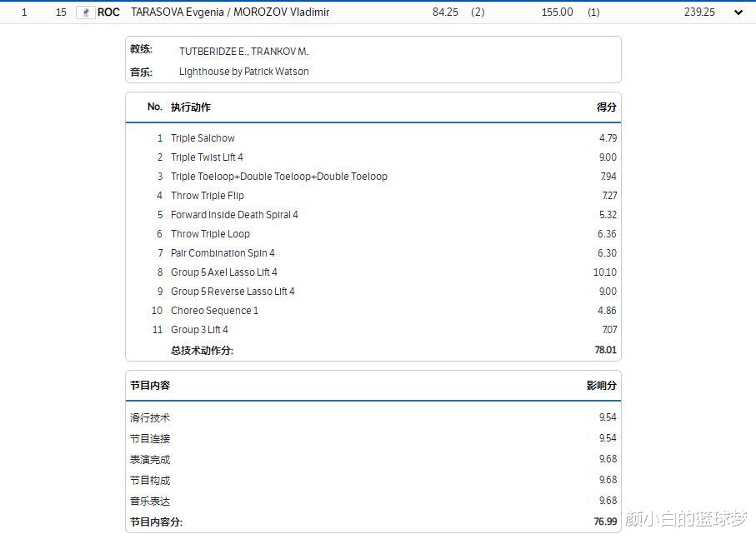This screenshot has height=539, width=756.
Task: Click the 节目内容 section header
Action: click(150, 386)
